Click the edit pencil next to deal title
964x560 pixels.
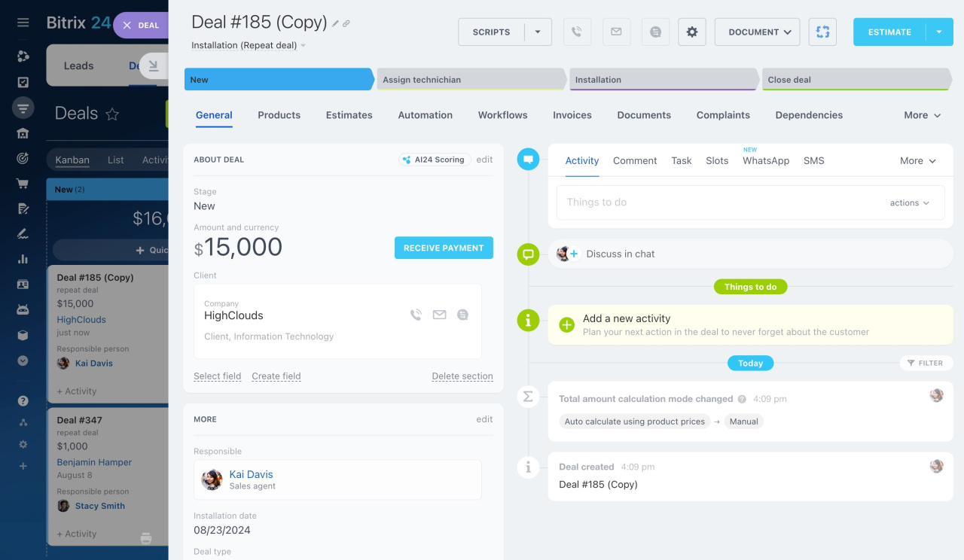pos(335,23)
